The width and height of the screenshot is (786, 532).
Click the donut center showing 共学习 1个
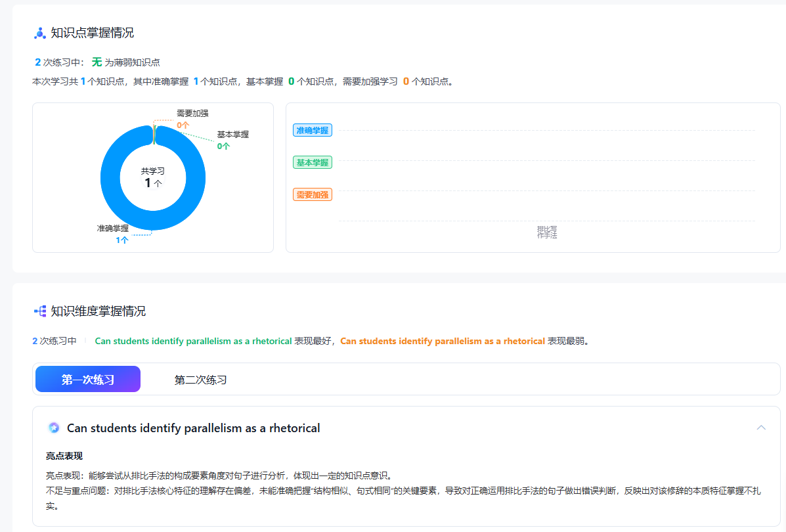[153, 177]
